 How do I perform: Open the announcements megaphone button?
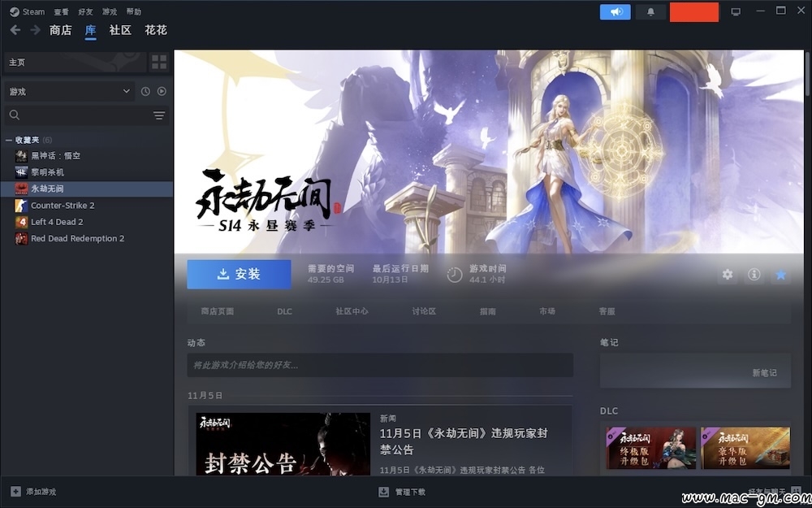(x=615, y=12)
